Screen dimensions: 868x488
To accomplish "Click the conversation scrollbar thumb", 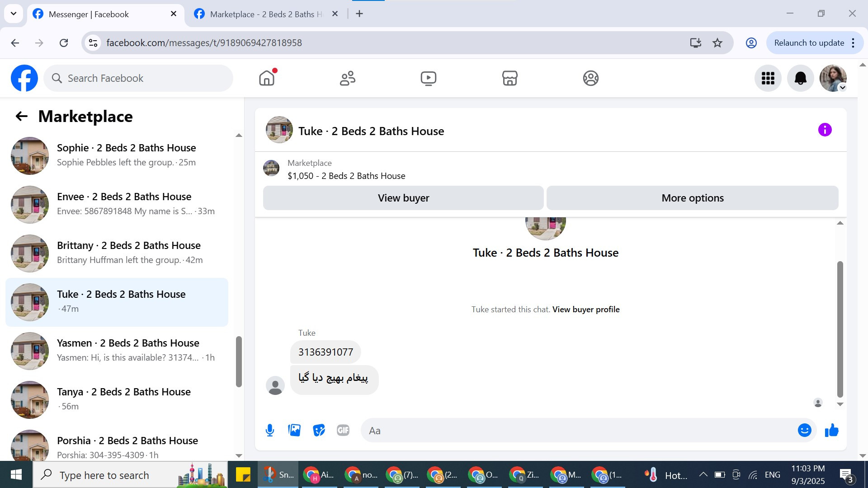I will [x=840, y=329].
